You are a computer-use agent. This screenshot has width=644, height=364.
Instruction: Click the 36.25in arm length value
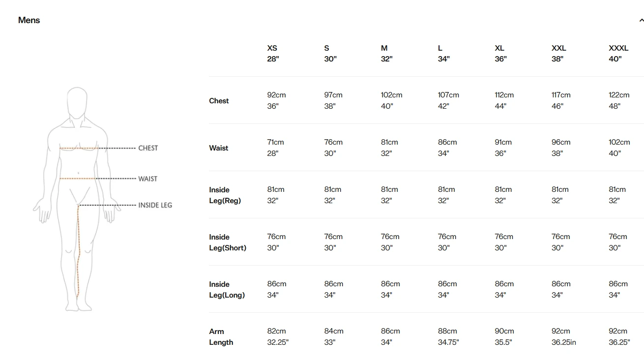pos(563,342)
